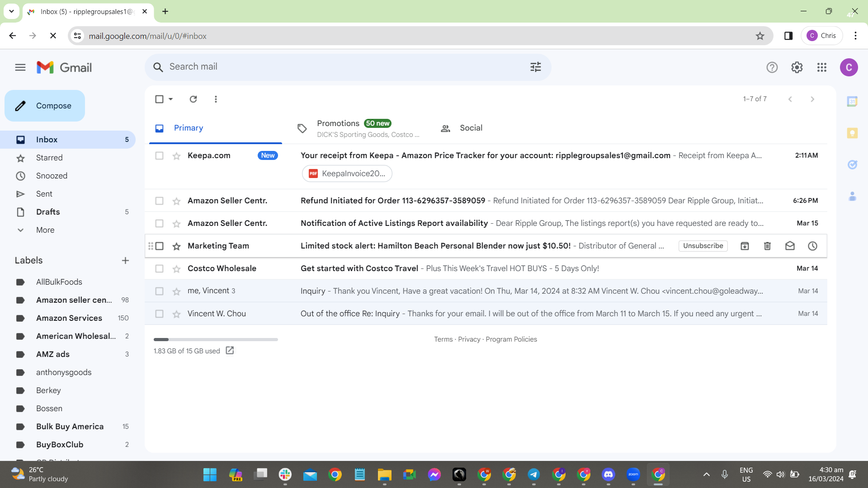
Task: Open a new browser tab
Action: click(165, 11)
